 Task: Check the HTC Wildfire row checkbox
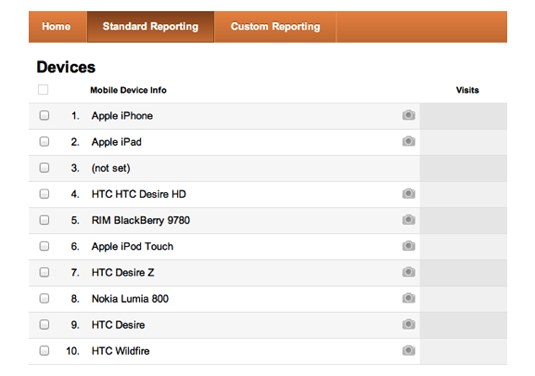click(44, 350)
